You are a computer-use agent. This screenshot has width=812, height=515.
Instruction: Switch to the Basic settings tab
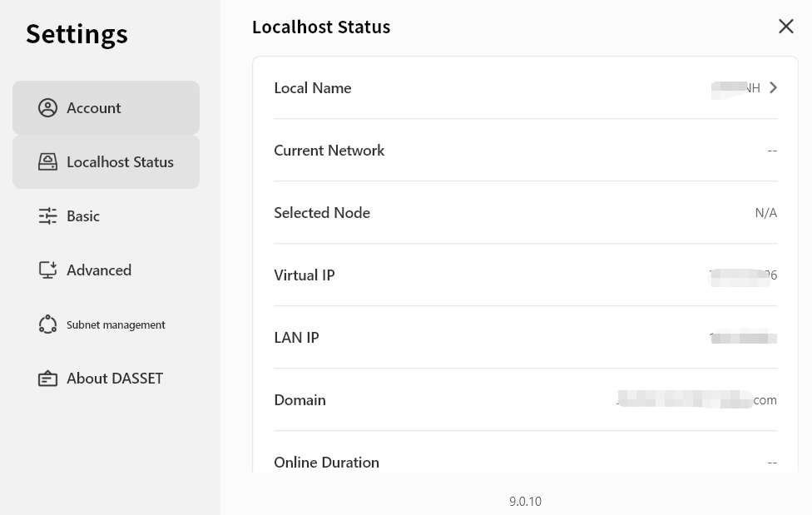pos(83,216)
